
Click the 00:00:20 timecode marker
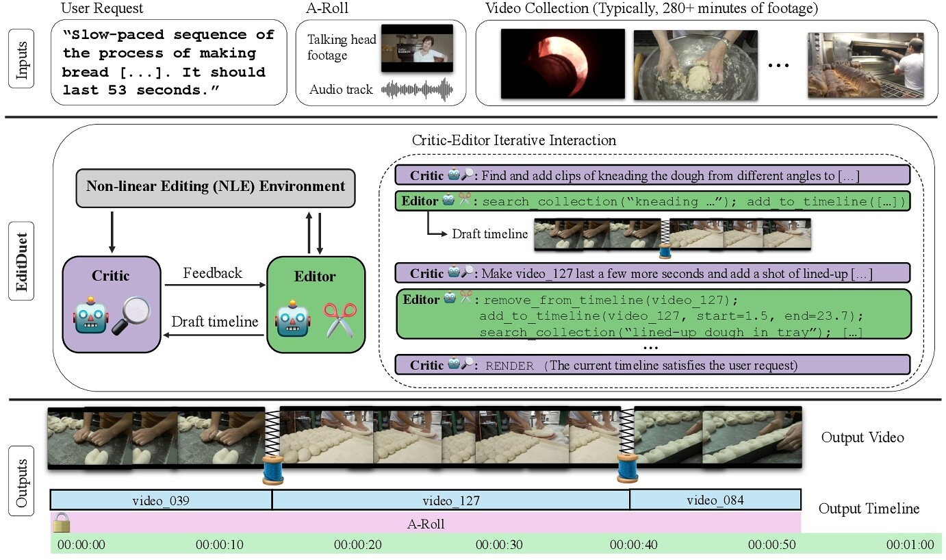point(357,545)
